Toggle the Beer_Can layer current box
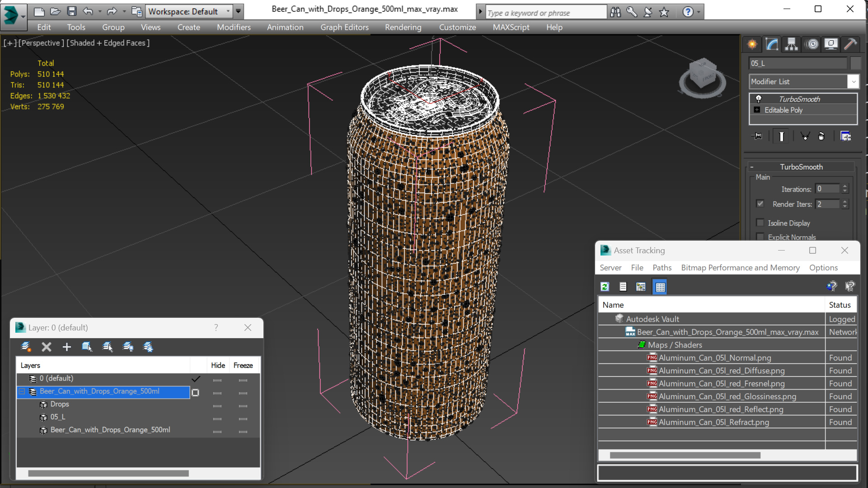Viewport: 868px width, 488px height. click(195, 392)
